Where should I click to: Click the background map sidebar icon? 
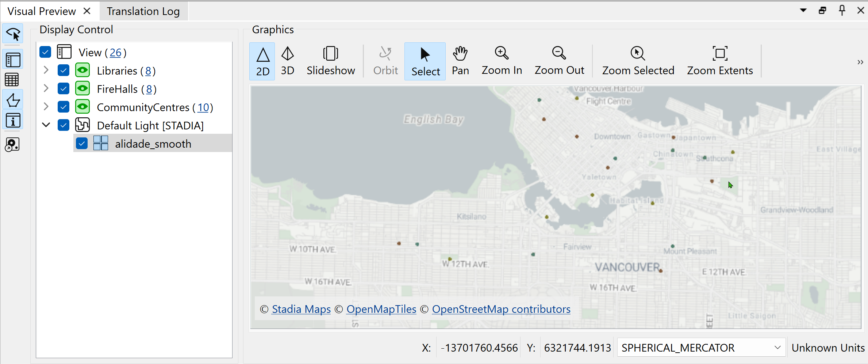coord(12,144)
